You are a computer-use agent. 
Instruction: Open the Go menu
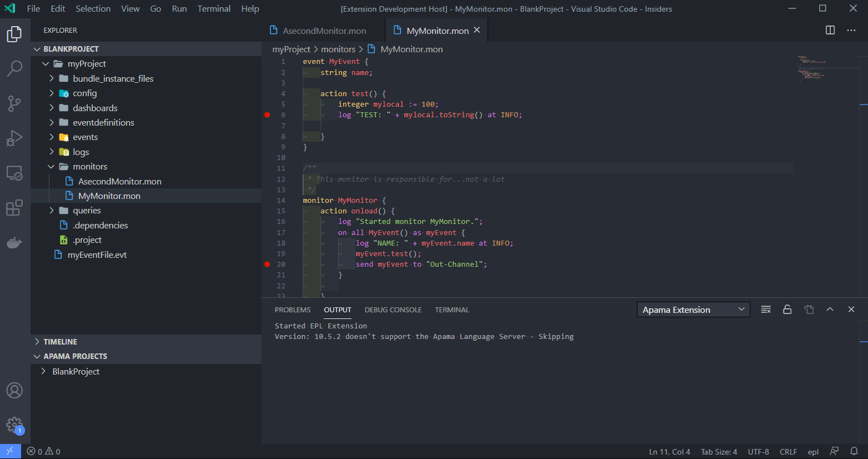point(155,9)
